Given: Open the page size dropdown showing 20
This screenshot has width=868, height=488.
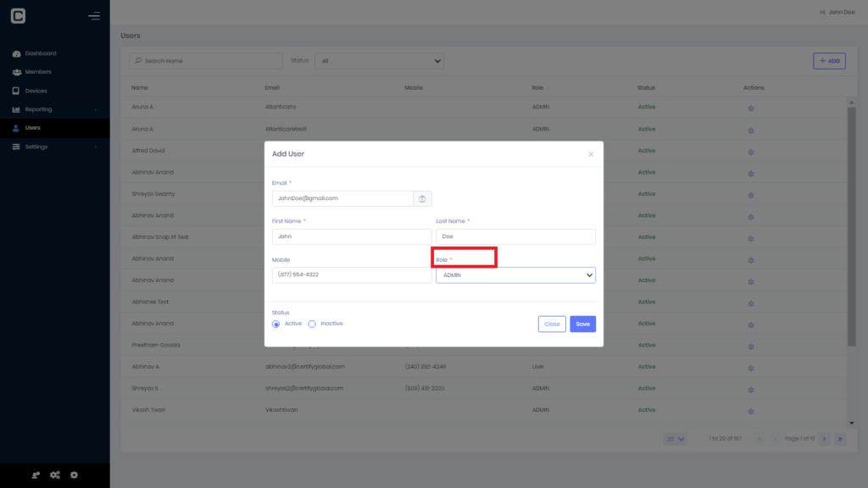Looking at the screenshot, I should 675,439.
